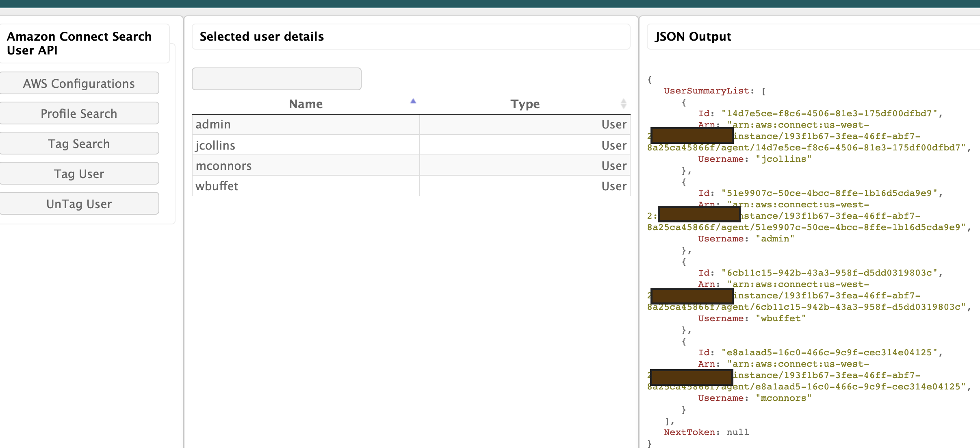
Task: Click the UnTag User button
Action: pos(79,204)
